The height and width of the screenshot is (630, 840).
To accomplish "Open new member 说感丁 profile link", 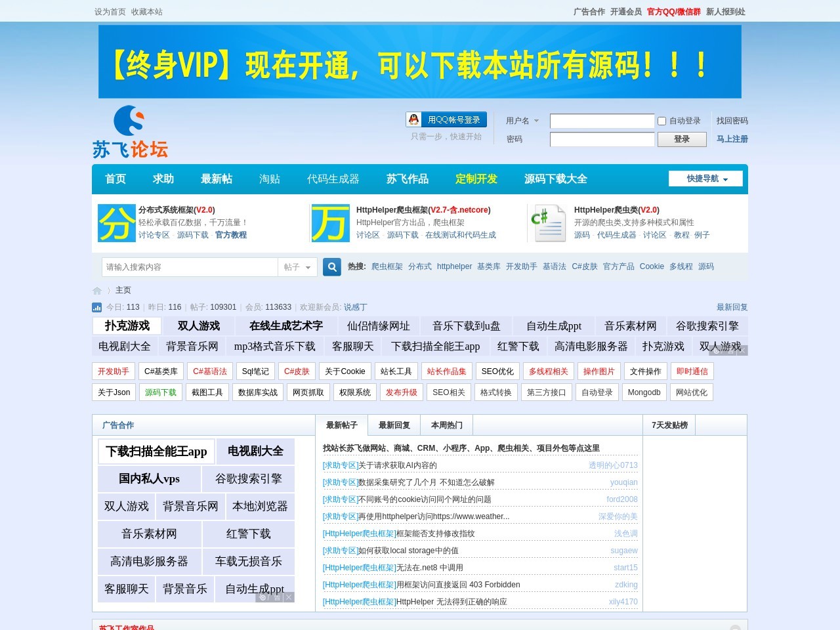I will (356, 307).
